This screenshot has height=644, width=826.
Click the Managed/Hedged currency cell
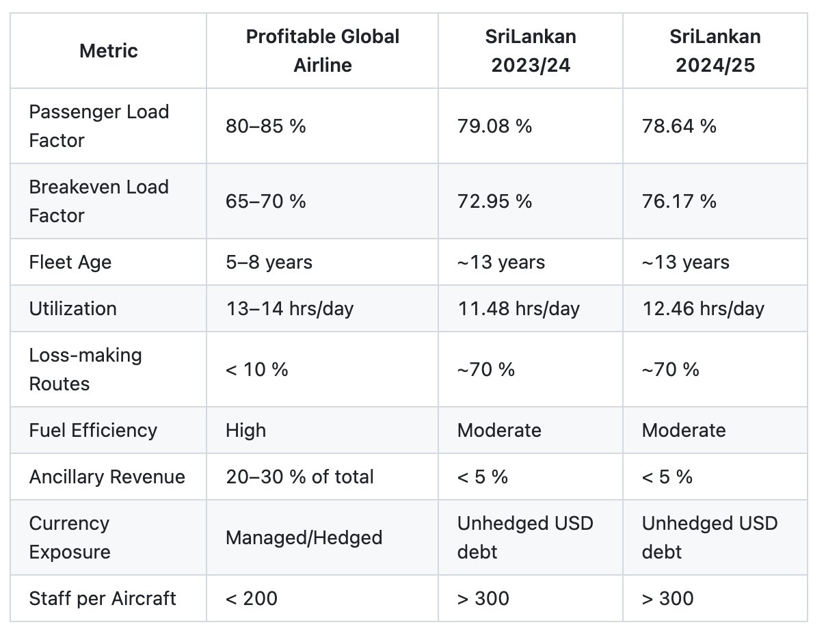[x=304, y=537]
